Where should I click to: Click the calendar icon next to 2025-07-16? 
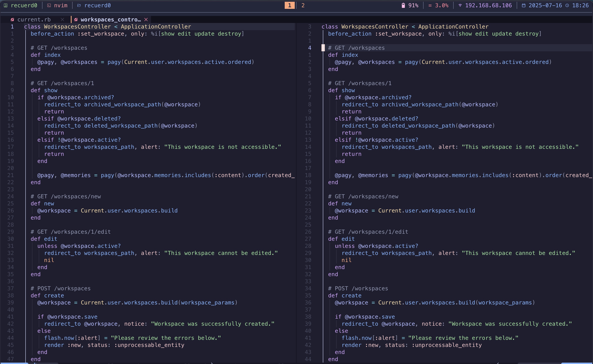point(524,5)
